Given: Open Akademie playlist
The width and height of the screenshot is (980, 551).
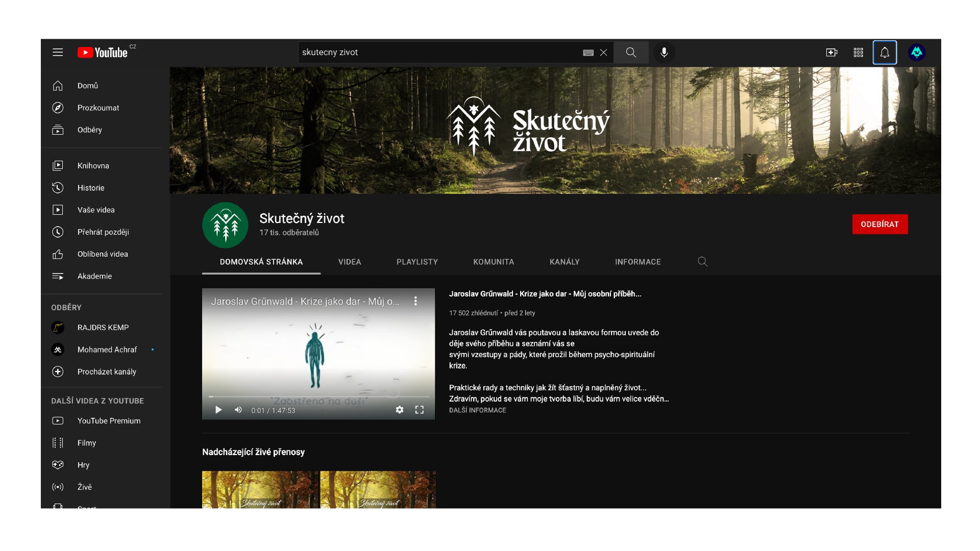Looking at the screenshot, I should [102, 276].
